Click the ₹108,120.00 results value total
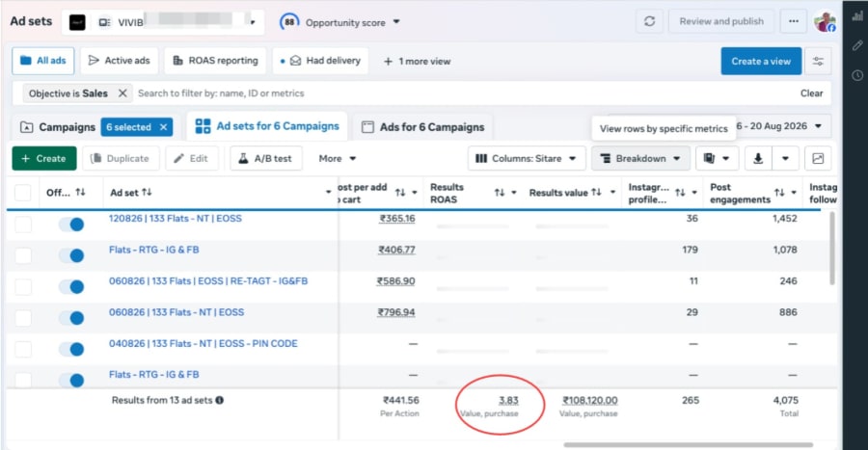This screenshot has height=450, width=868. (590, 400)
